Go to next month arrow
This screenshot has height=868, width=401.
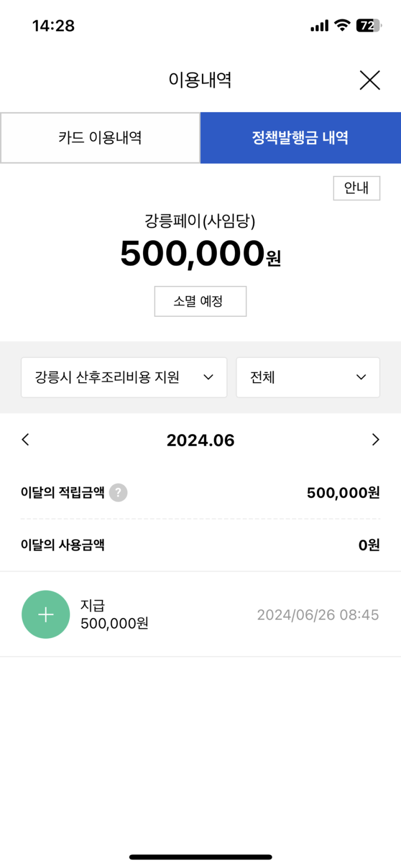[376, 439]
